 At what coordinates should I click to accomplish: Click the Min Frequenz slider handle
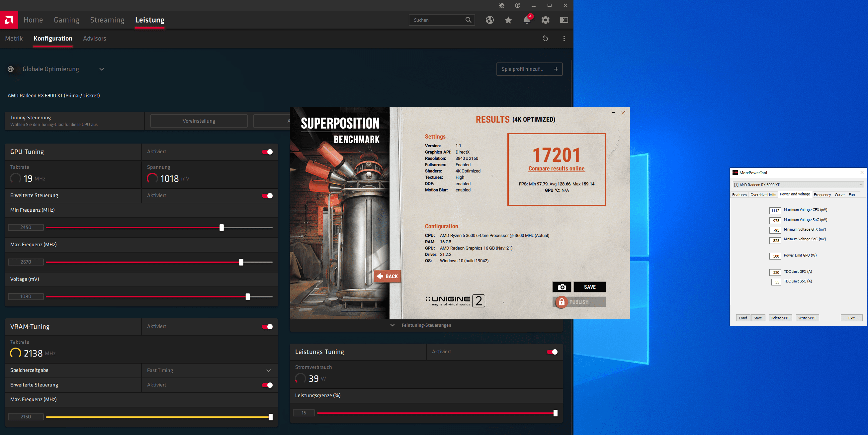(221, 228)
